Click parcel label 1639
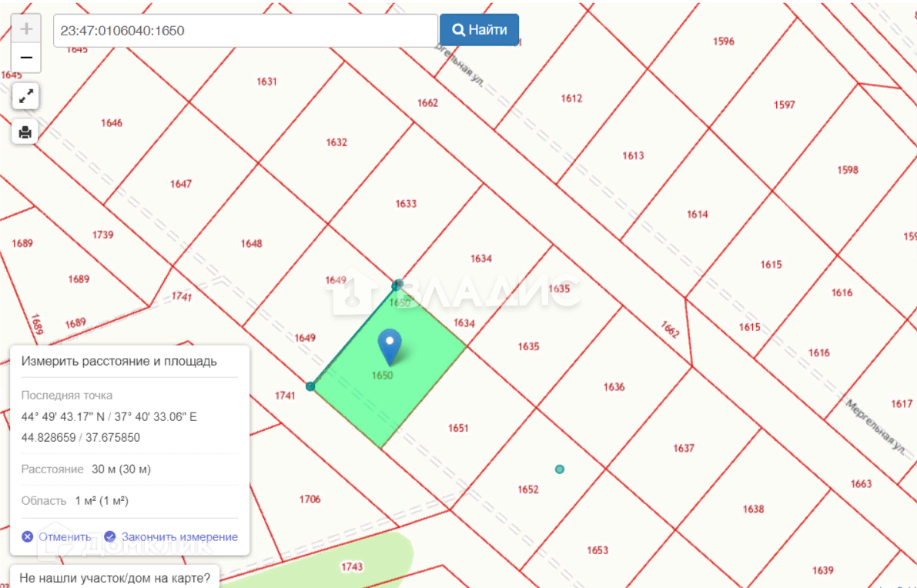Viewport: 917px width, 588px height. point(823,570)
